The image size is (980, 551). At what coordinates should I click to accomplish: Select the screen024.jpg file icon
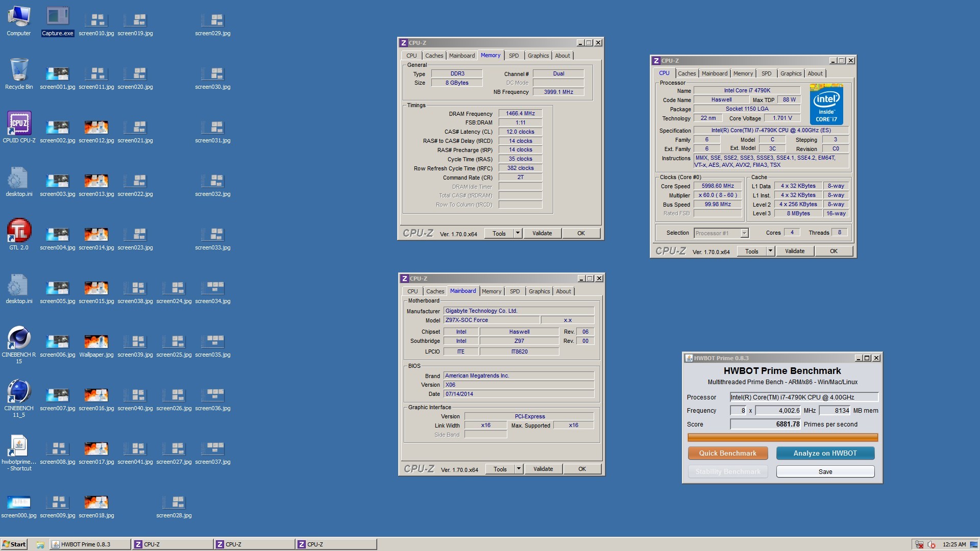coord(174,292)
